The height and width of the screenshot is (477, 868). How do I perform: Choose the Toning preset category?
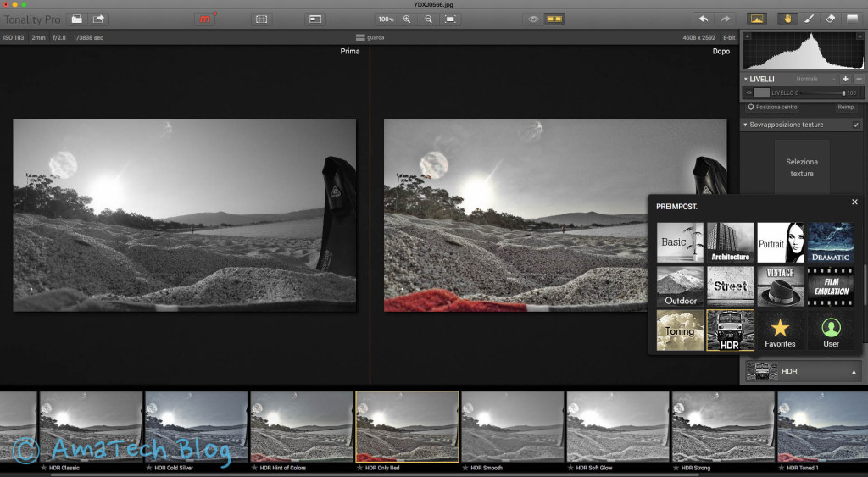pos(680,330)
